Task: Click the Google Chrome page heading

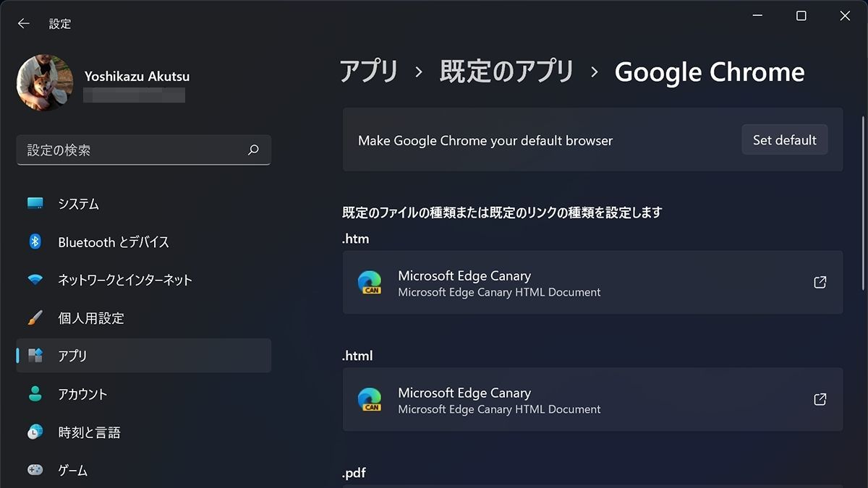Action: point(710,72)
